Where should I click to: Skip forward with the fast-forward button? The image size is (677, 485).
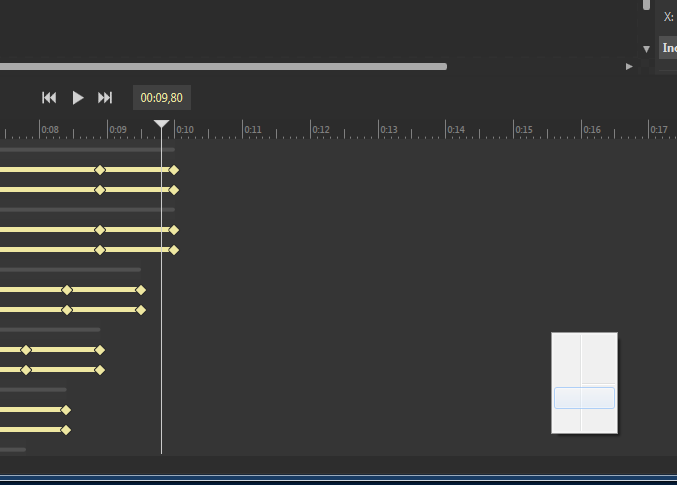pyautogui.click(x=105, y=97)
